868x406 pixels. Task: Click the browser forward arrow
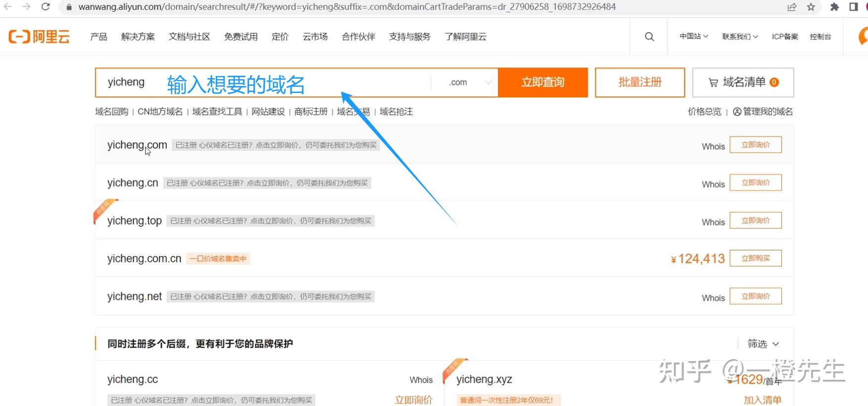[26, 7]
